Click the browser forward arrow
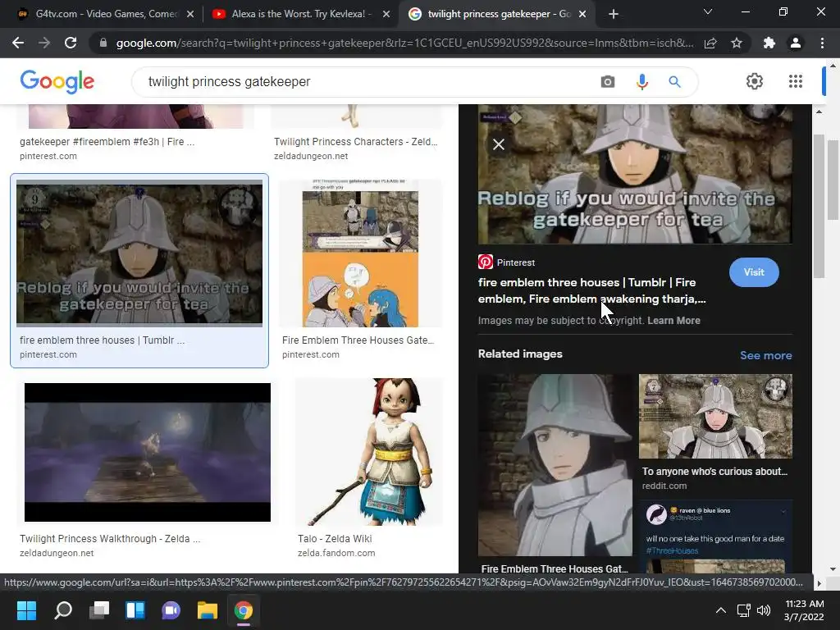 (44, 43)
